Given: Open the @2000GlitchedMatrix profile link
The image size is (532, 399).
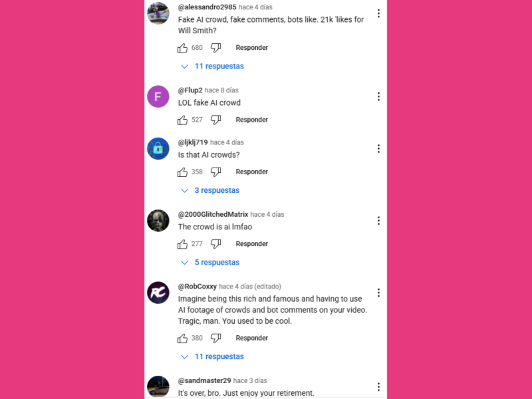Looking at the screenshot, I should click(213, 214).
